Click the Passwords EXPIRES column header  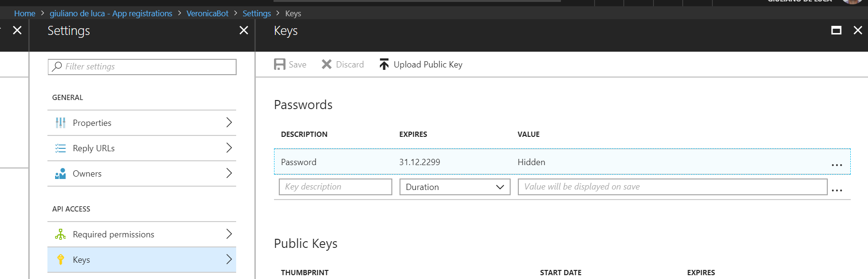413,134
